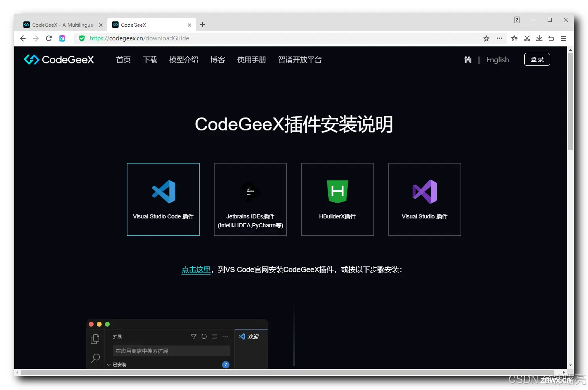Open the favorites list icon
The image size is (588, 390).
click(x=514, y=38)
